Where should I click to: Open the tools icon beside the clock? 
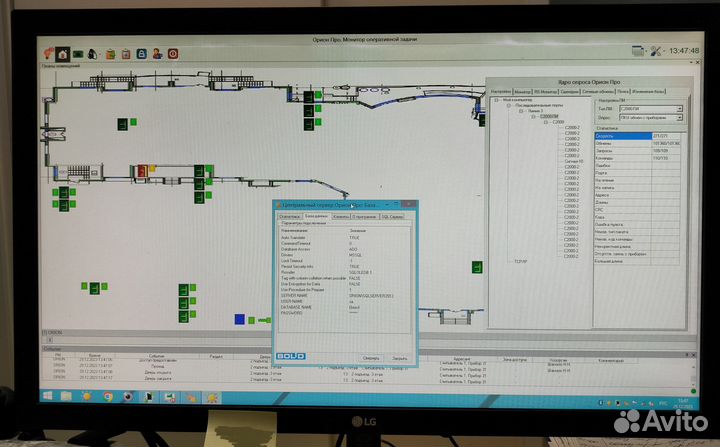[x=657, y=49]
